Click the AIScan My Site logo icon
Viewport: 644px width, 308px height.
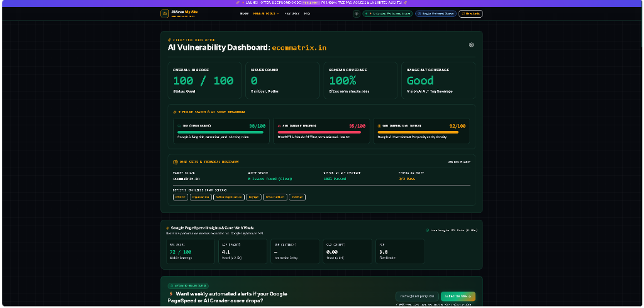pyautogui.click(x=165, y=14)
